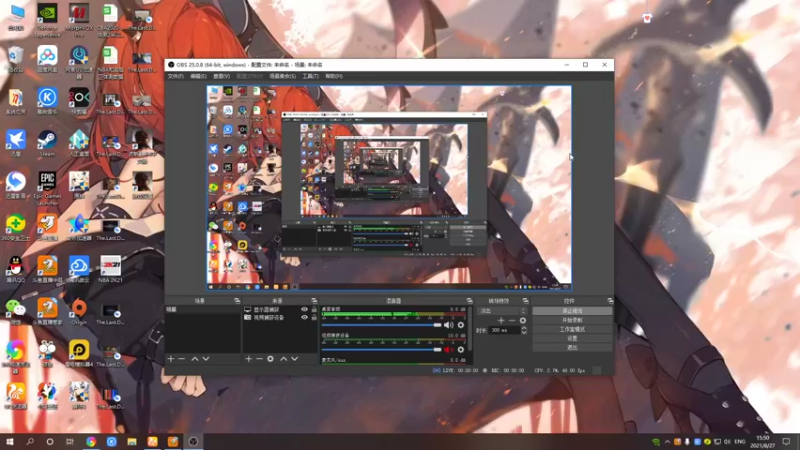Open video capture device audio settings gear
The image size is (800, 450).
click(x=461, y=349)
